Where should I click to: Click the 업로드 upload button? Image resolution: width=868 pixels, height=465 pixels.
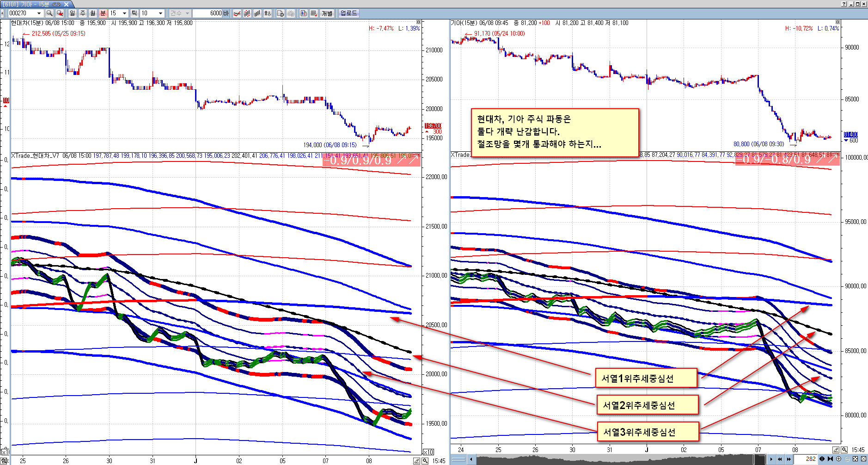pos(348,13)
